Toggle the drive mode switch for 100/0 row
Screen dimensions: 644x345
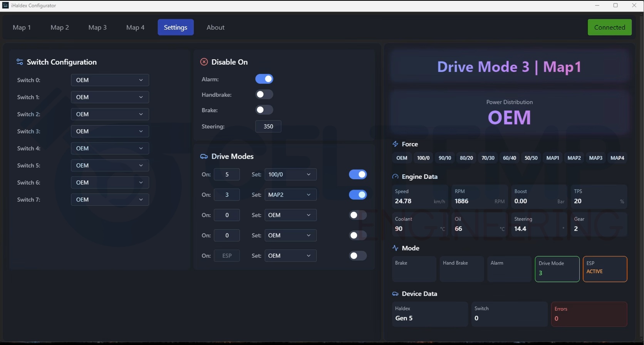point(358,175)
